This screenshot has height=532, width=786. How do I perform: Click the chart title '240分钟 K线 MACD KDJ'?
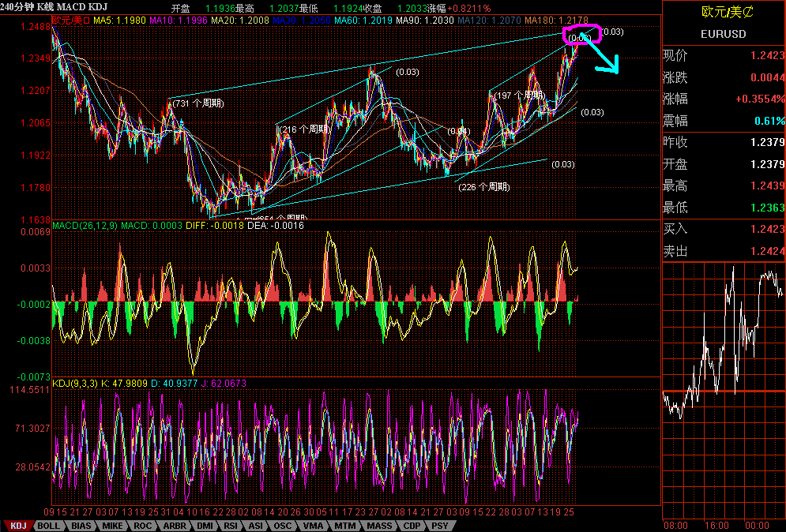click(x=54, y=7)
